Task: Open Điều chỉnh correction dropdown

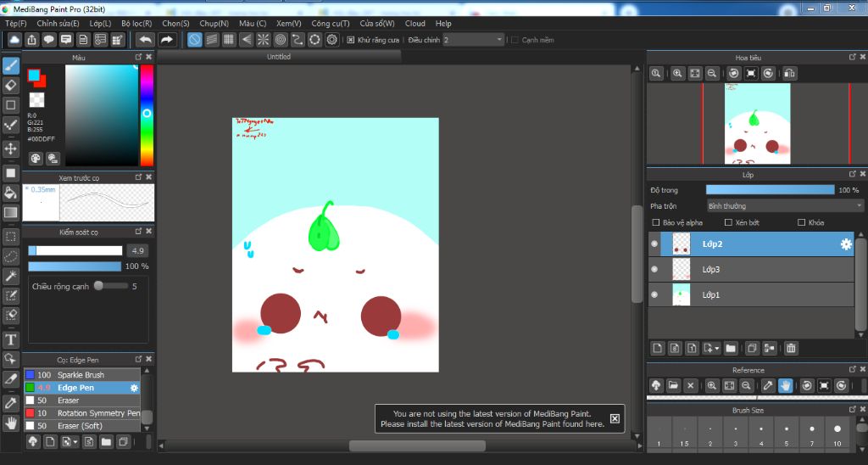Action: click(x=473, y=40)
